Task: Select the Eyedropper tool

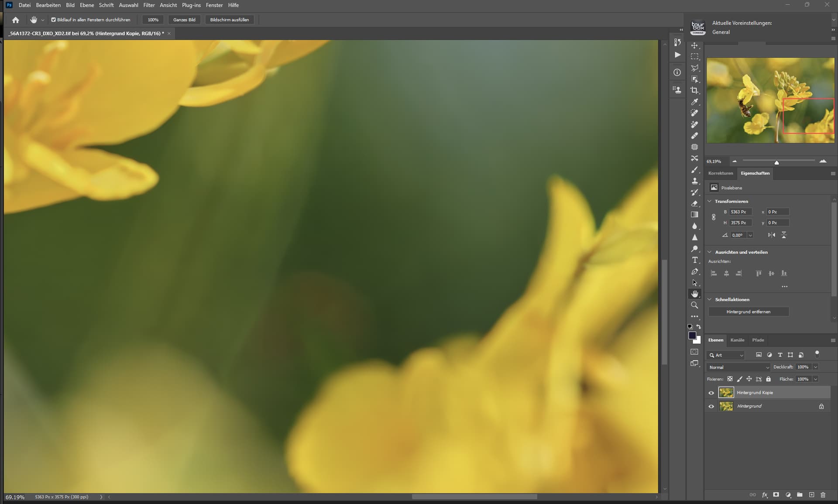Action: pyautogui.click(x=694, y=102)
